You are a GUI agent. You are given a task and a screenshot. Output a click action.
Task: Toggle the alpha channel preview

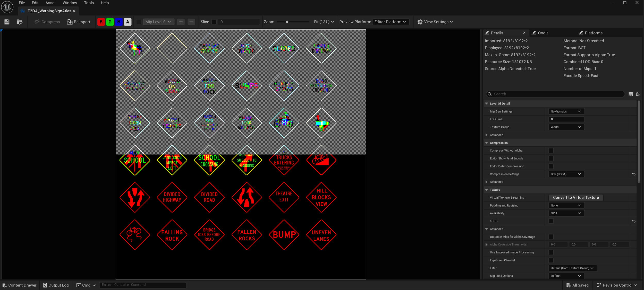tap(128, 22)
